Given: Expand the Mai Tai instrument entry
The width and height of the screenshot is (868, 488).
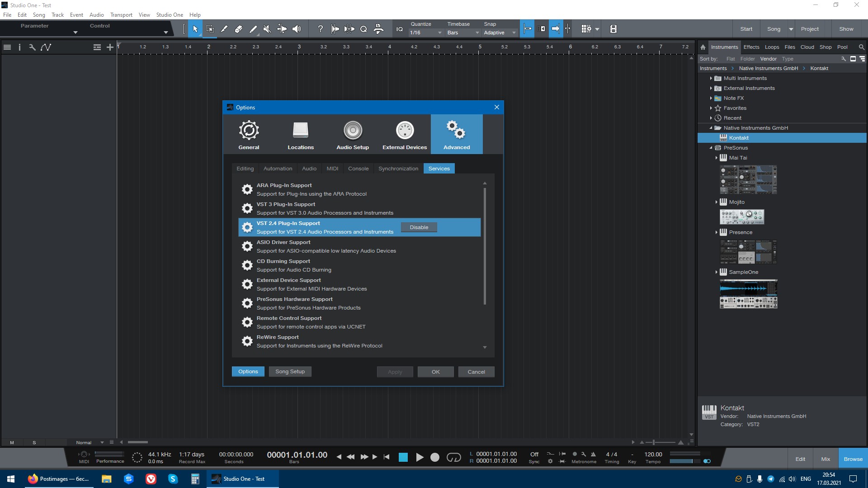Looking at the screenshot, I should click(717, 158).
